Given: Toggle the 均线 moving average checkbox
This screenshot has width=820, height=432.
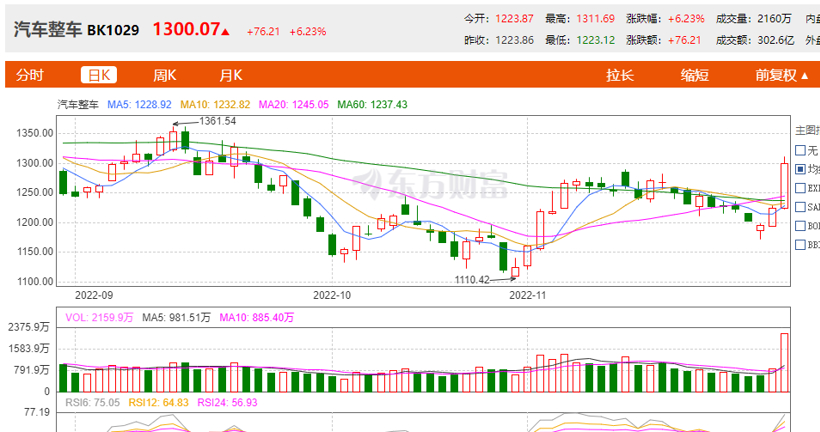Looking at the screenshot, I should [x=800, y=169].
